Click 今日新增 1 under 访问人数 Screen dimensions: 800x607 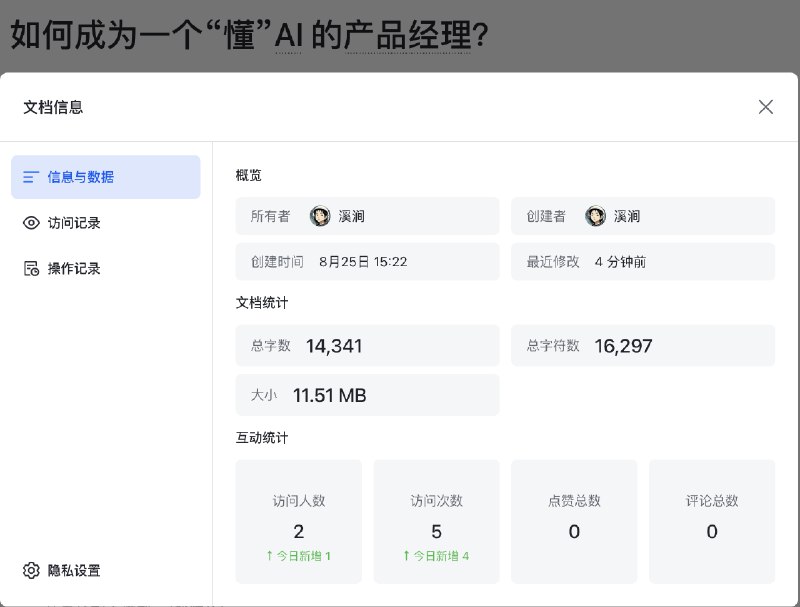click(299, 555)
